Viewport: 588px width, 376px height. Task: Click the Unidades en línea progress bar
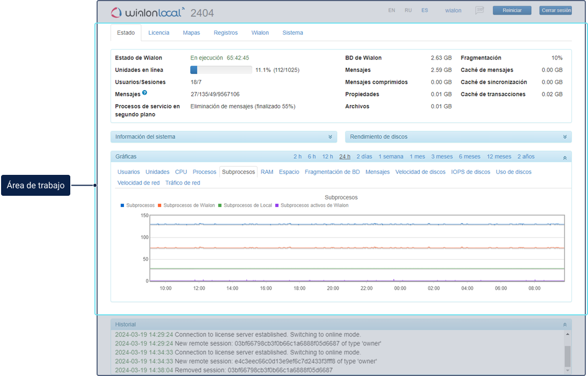click(x=221, y=70)
